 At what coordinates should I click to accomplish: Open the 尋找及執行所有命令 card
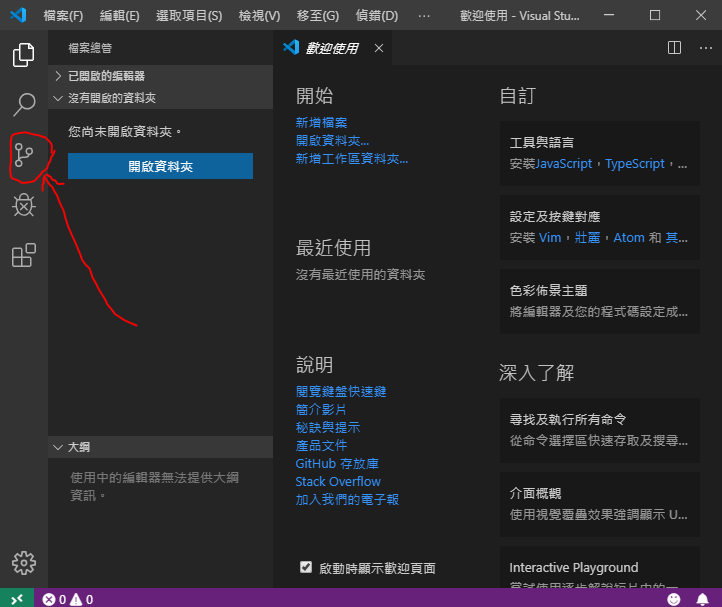[600, 430]
